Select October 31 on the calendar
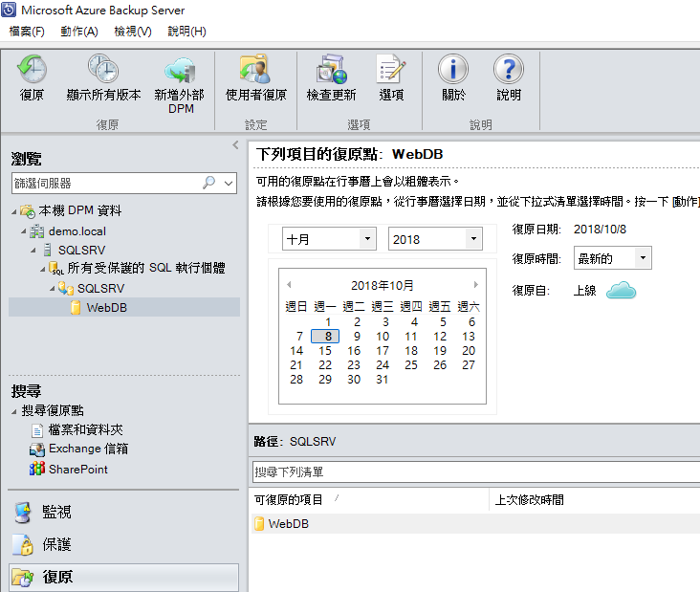Screen dimensions: 700x592 coord(383,379)
